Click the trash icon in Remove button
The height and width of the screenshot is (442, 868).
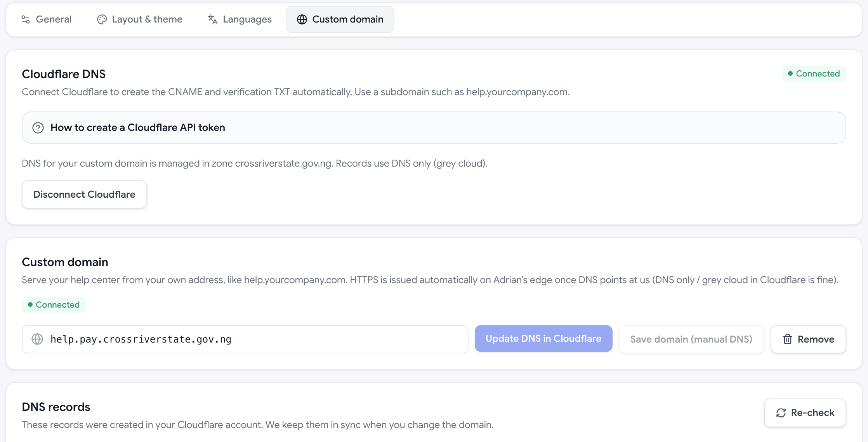pos(788,339)
